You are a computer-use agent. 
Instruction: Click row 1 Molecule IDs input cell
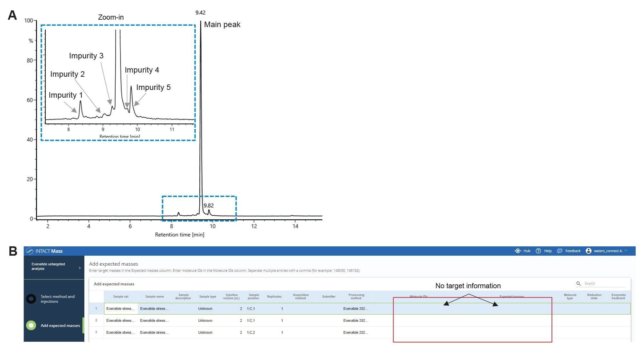click(x=419, y=309)
